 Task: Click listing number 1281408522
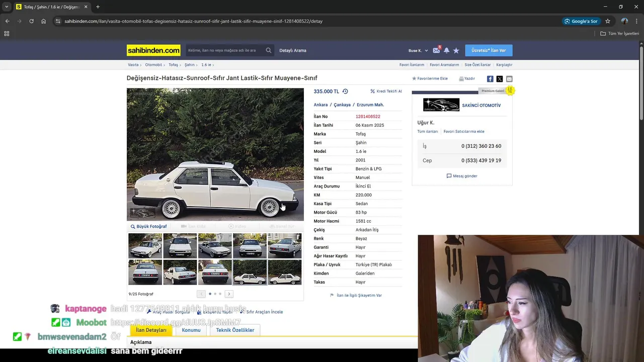pyautogui.click(x=368, y=117)
